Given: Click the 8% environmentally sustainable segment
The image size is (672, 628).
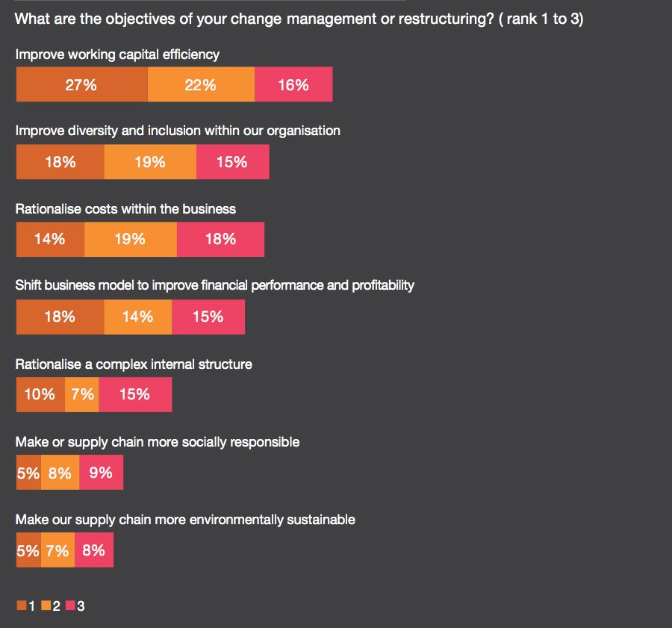Looking at the screenshot, I should click(94, 550).
